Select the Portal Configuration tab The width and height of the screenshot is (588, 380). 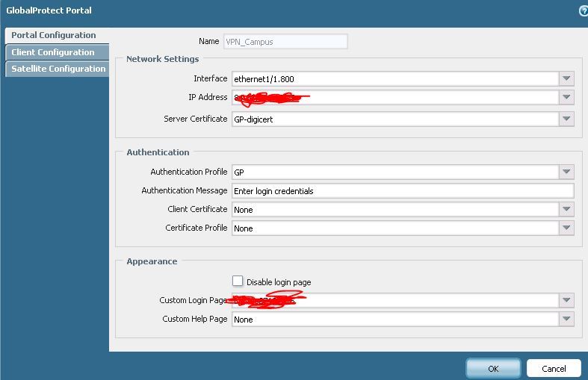pos(54,35)
